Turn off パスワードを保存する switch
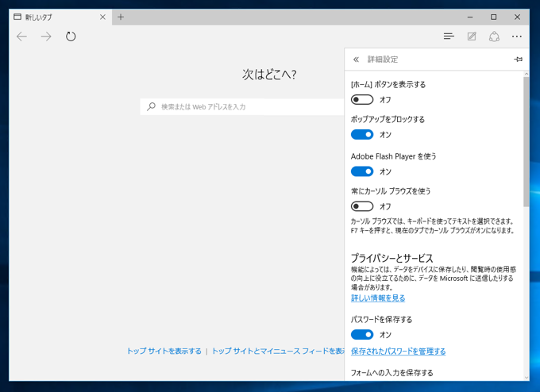Screen dimensions: 540x392 coord(362,335)
